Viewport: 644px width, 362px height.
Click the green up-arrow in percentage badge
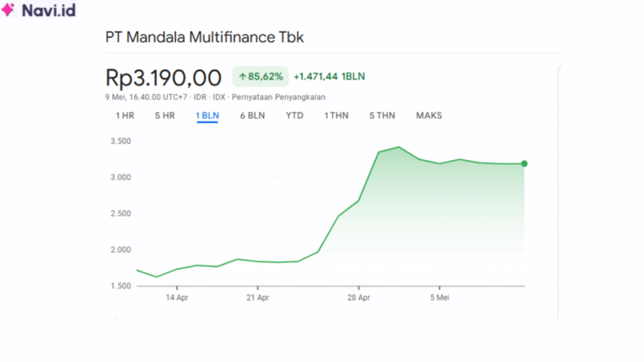click(x=243, y=77)
